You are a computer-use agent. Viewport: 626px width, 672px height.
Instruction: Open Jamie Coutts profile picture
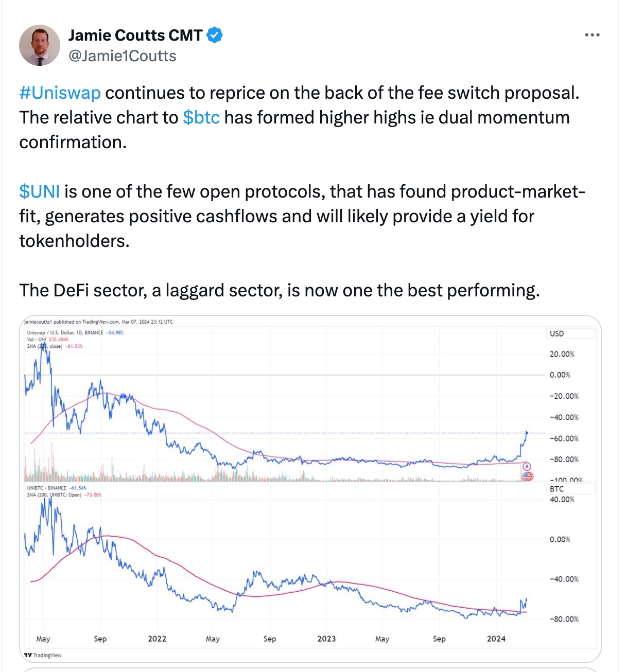(40, 45)
